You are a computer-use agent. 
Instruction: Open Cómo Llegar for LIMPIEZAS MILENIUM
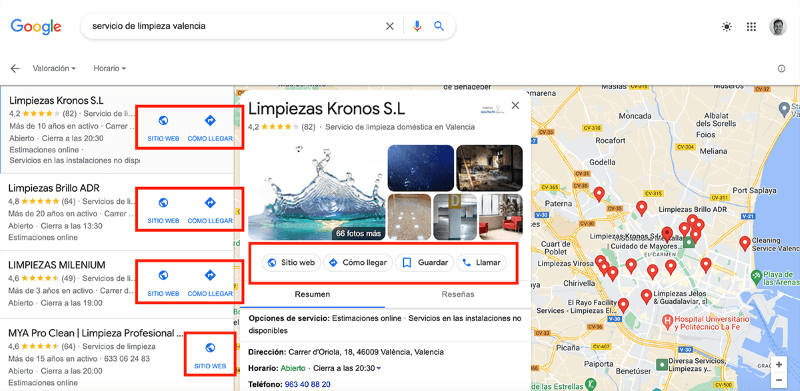click(x=210, y=283)
